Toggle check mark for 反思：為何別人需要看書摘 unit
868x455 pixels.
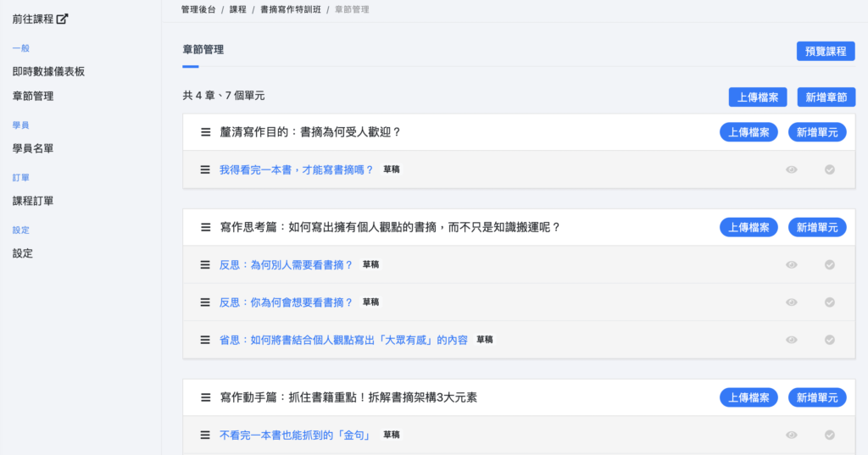(x=830, y=264)
